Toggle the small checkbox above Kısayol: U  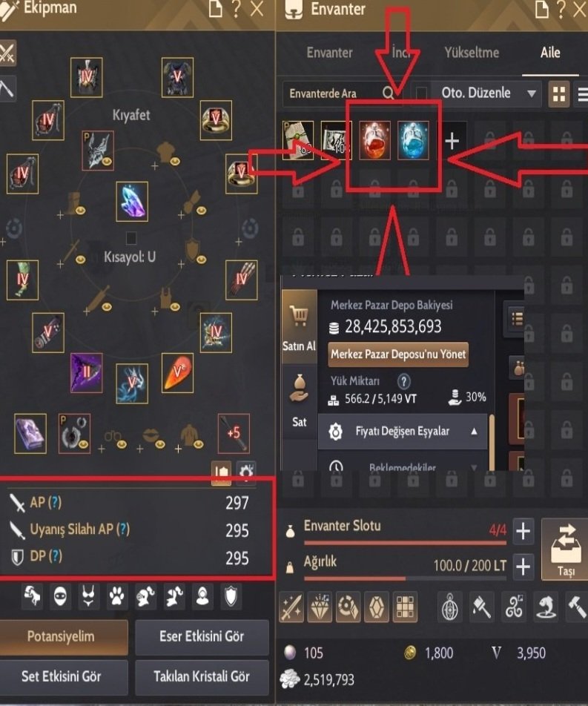click(131, 238)
